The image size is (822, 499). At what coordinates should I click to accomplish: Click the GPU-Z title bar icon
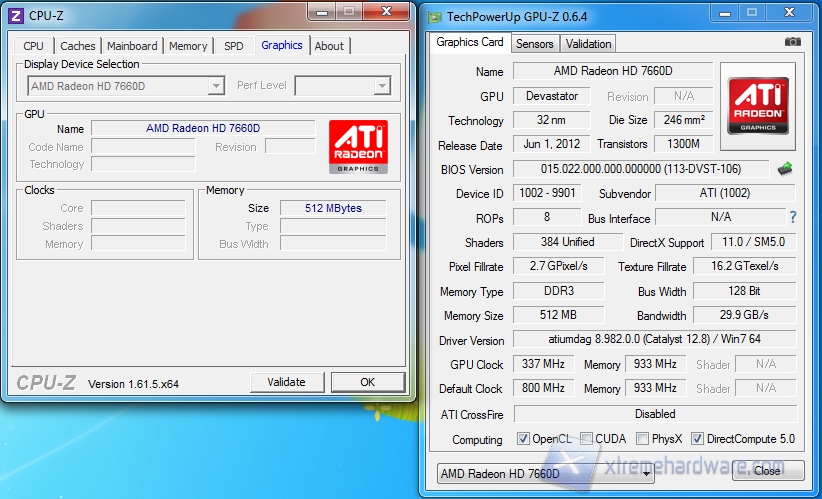click(x=434, y=16)
